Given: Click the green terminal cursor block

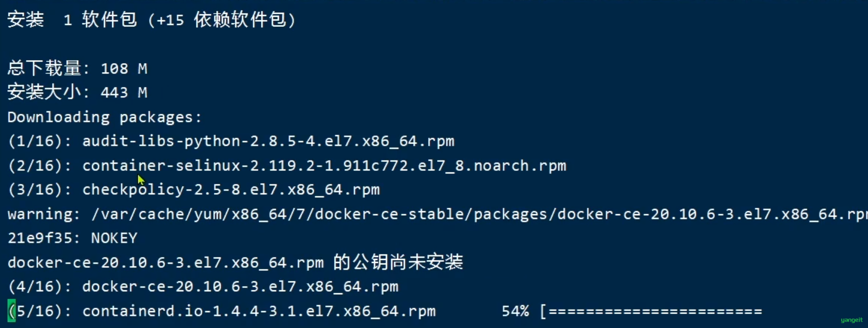Looking at the screenshot, I should coord(11,311).
